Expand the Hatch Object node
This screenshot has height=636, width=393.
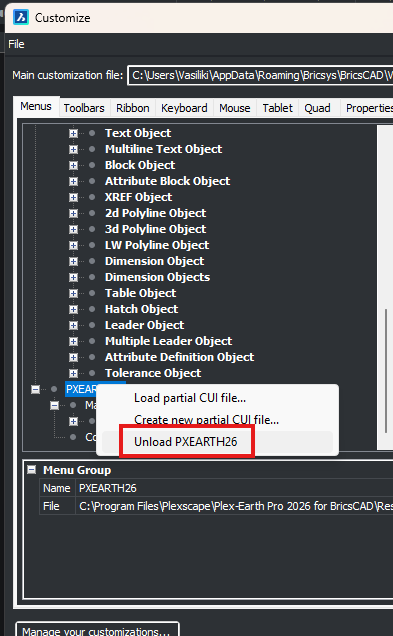point(73,309)
